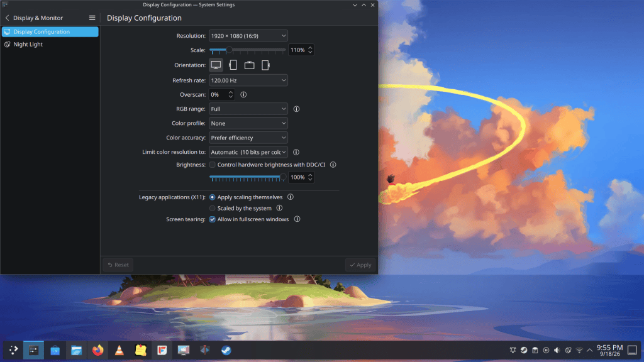
Task: Click the Overscan 0% spin box
Action: [221, 94]
